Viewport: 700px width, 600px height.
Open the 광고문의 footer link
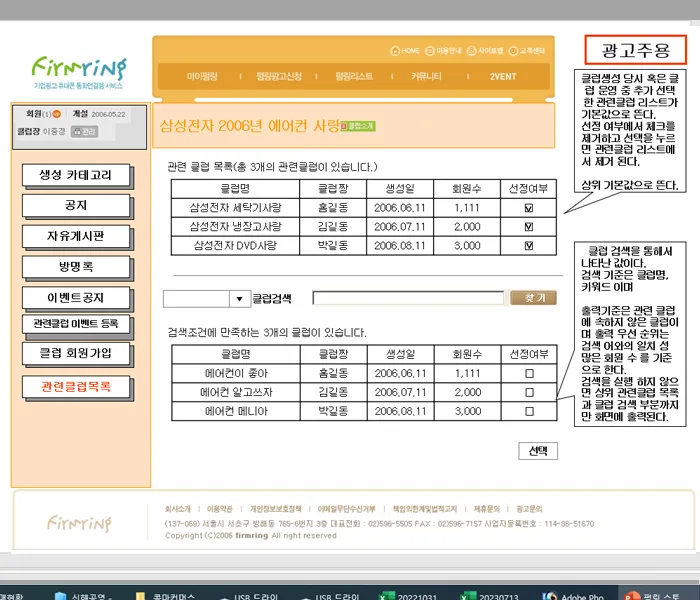[529, 509]
